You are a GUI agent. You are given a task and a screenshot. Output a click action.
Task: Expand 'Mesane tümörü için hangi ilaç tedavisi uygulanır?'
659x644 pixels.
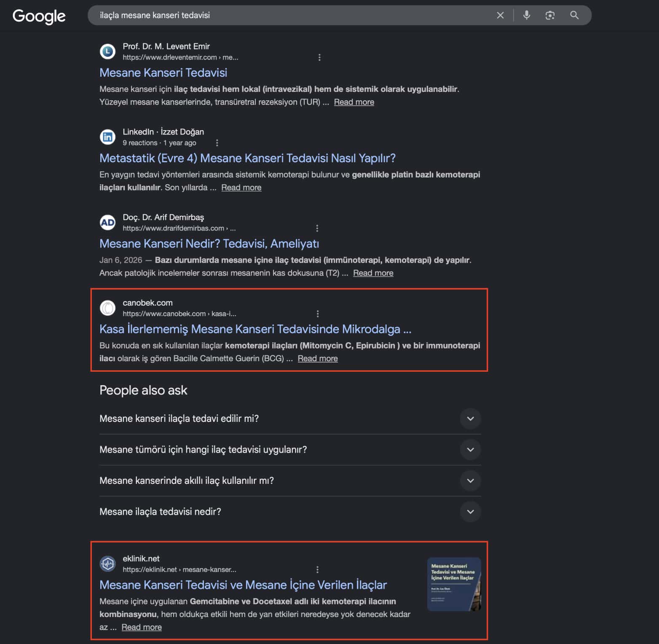pos(290,450)
